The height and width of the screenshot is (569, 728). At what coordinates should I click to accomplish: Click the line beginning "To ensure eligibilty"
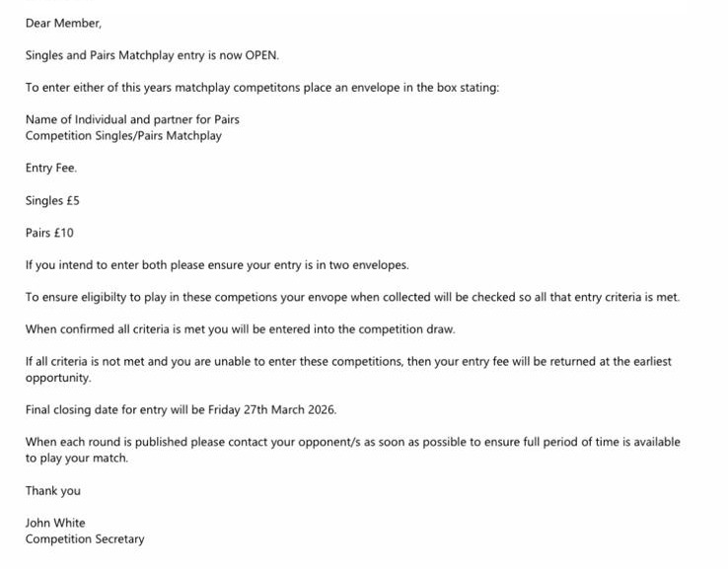pos(352,297)
